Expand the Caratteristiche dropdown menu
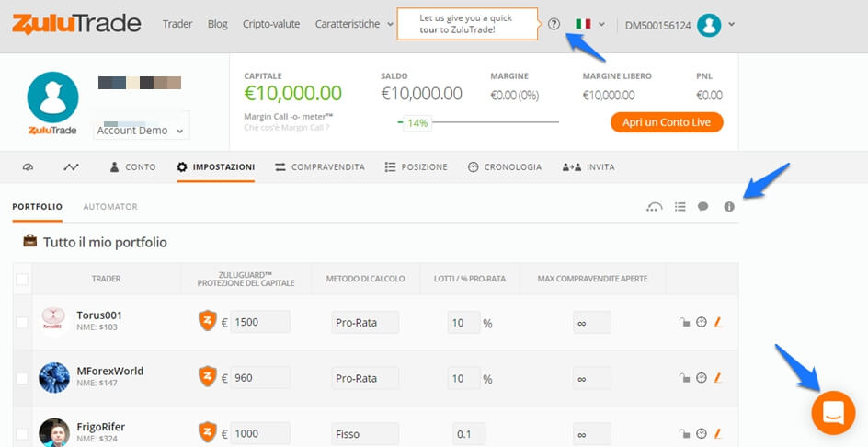 click(354, 24)
